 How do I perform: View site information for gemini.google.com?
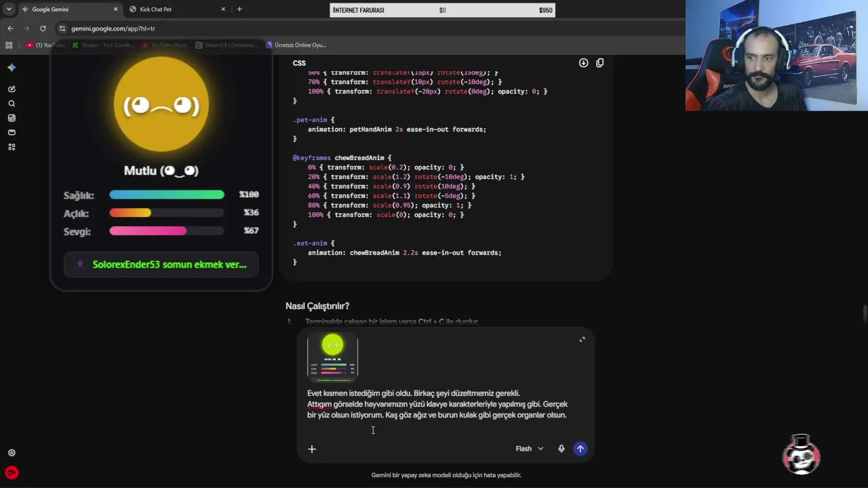62,28
